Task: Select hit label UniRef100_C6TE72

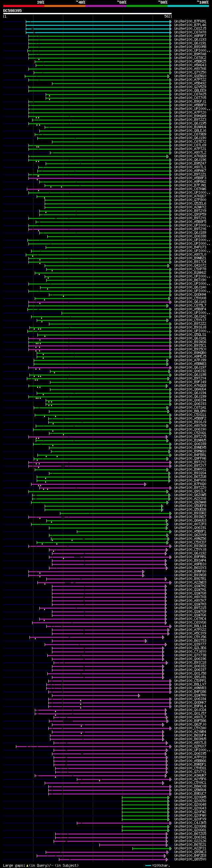Action: [190, 142]
